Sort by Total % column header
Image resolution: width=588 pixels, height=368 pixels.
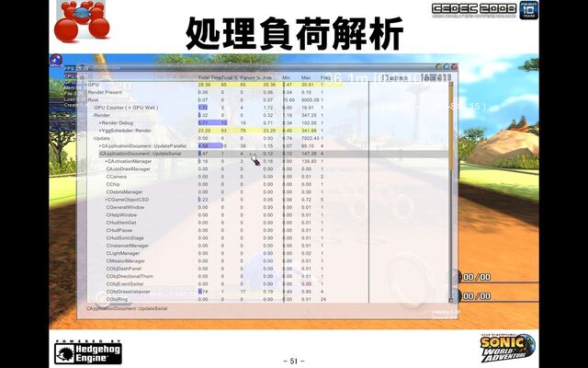pyautogui.click(x=230, y=77)
